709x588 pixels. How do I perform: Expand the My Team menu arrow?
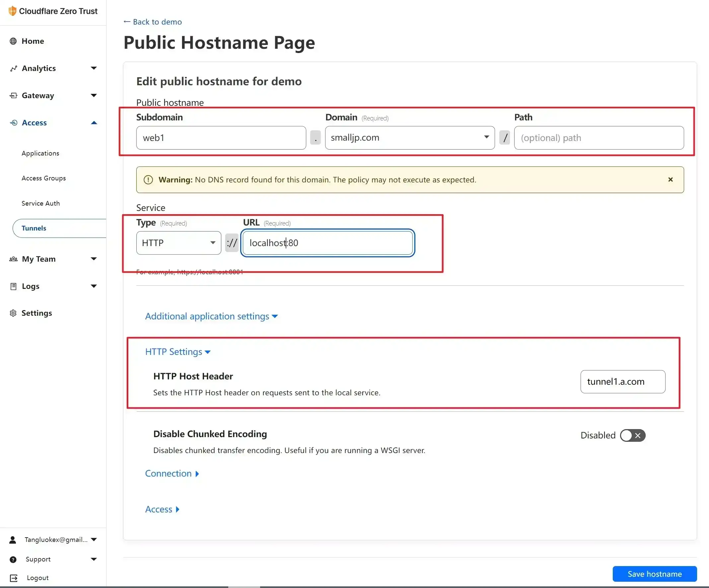94,259
